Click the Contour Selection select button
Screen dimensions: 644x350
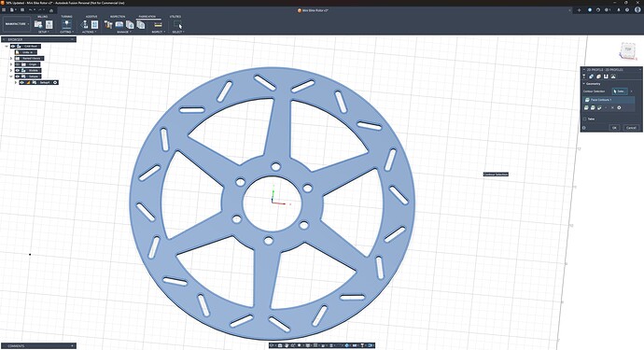pyautogui.click(x=620, y=91)
